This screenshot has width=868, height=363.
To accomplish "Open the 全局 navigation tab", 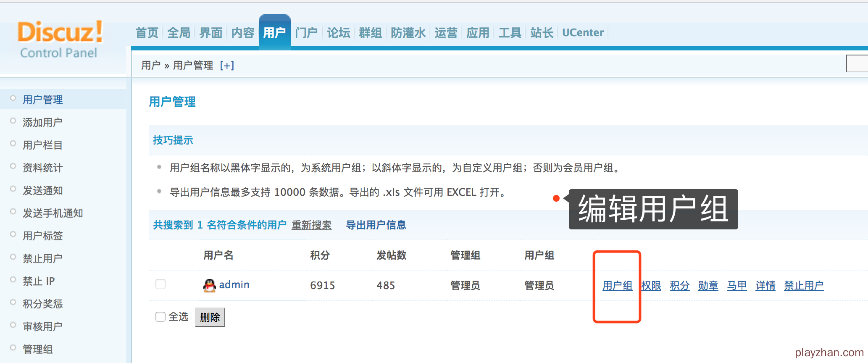I will click(179, 33).
